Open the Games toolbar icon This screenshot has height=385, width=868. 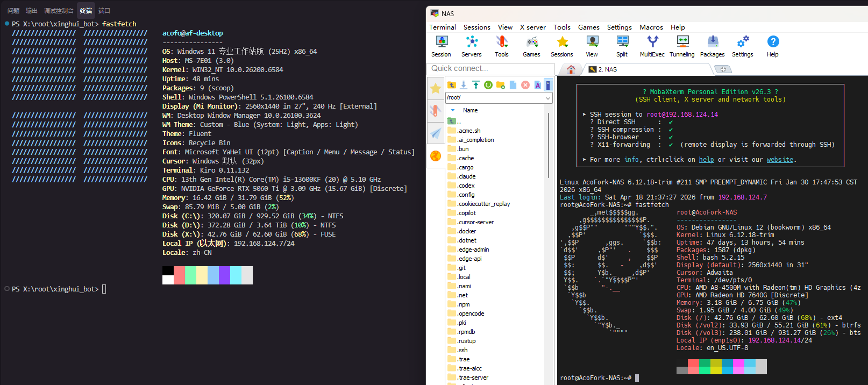coord(531,46)
